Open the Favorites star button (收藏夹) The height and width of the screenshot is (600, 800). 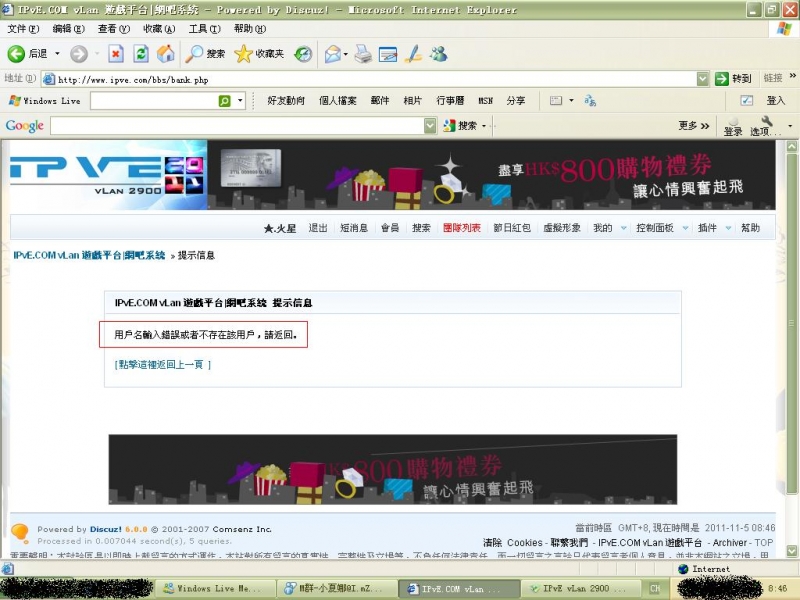pyautogui.click(x=259, y=54)
